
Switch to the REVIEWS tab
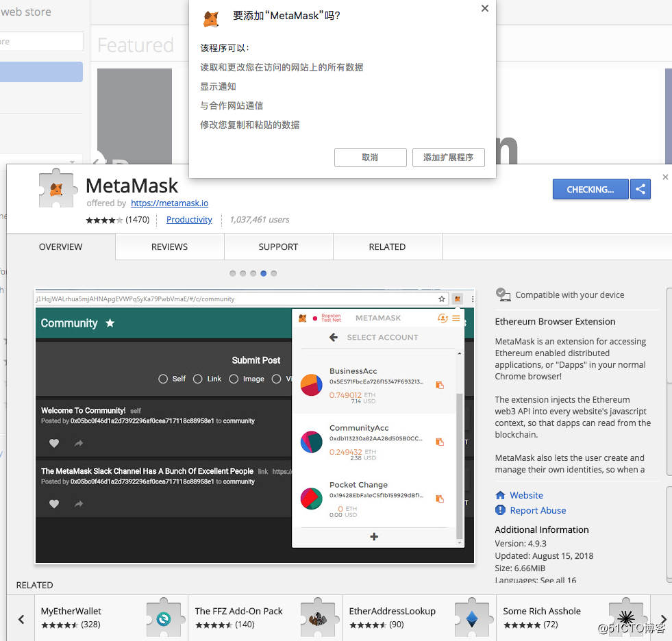[169, 247]
